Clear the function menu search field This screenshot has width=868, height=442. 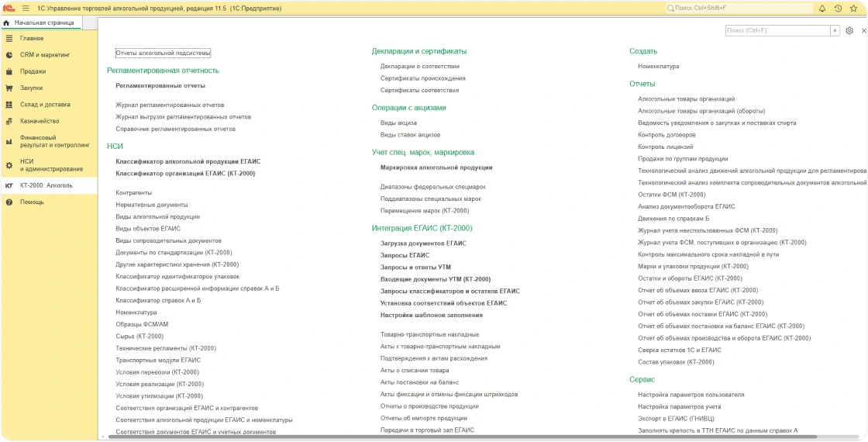pyautogui.click(x=835, y=31)
